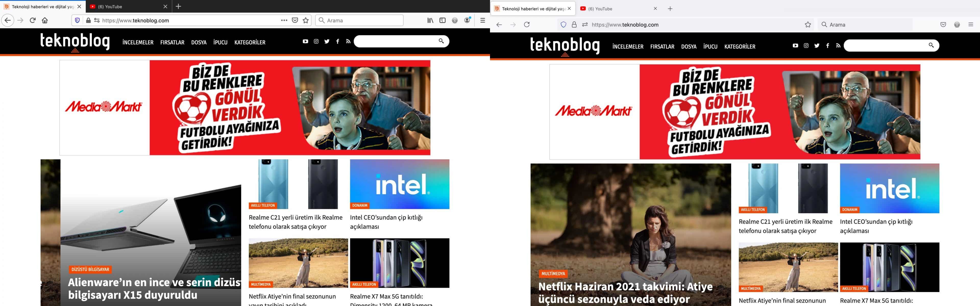Open Library icon in left window toolbar

click(430, 20)
